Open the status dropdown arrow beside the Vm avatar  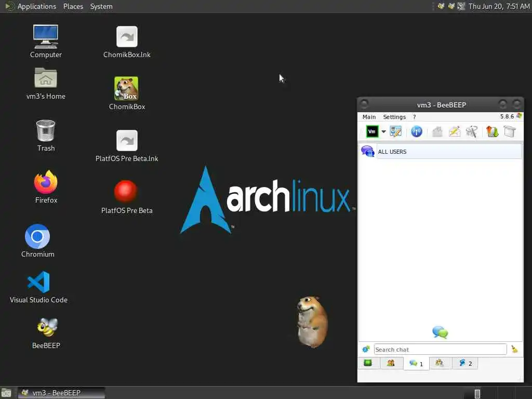pos(384,131)
